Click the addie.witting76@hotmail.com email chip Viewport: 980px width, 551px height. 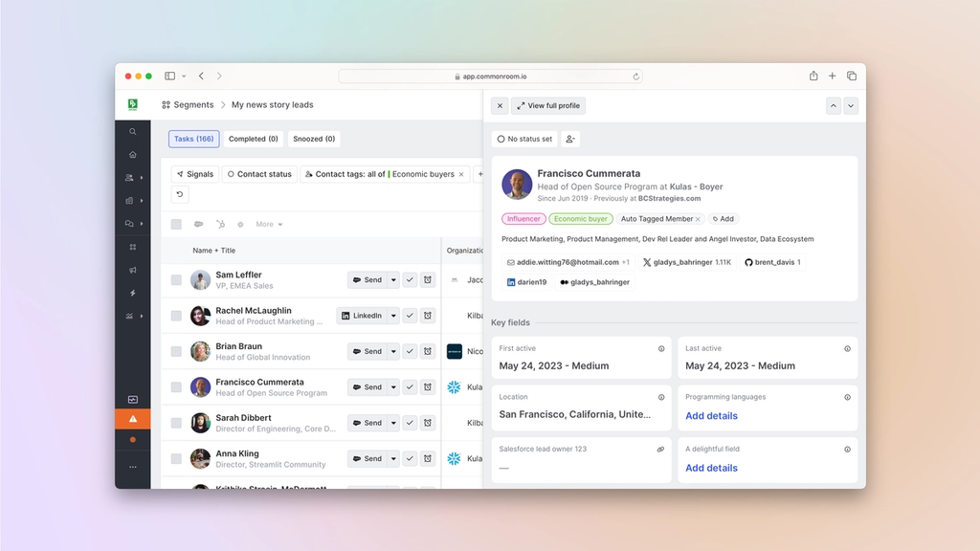coord(568,262)
